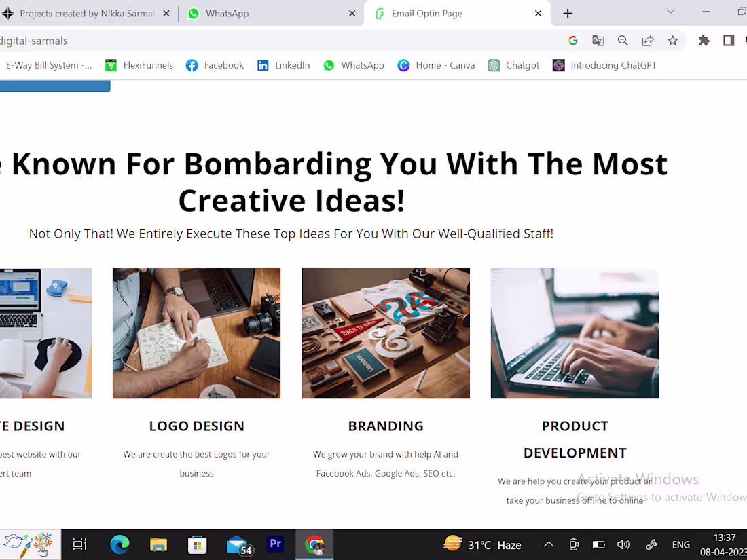Open the Home - Canva bookmark
The height and width of the screenshot is (560, 747).
(436, 65)
